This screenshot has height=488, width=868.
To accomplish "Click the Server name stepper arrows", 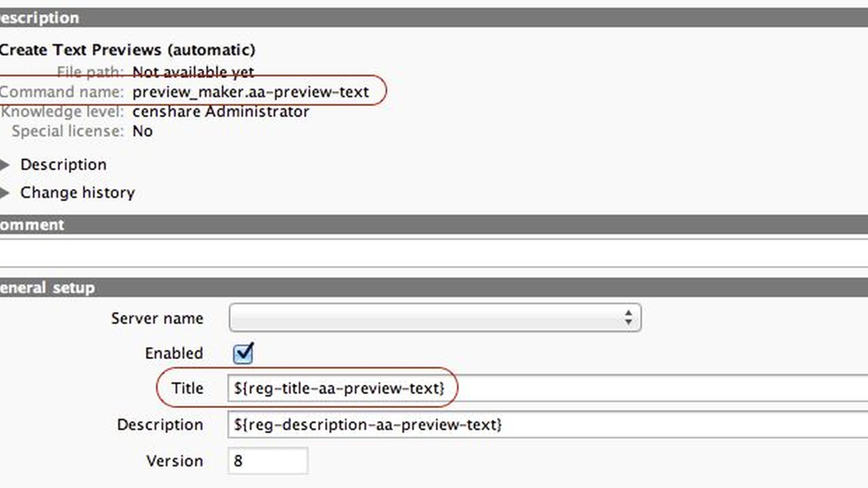I will 628,318.
